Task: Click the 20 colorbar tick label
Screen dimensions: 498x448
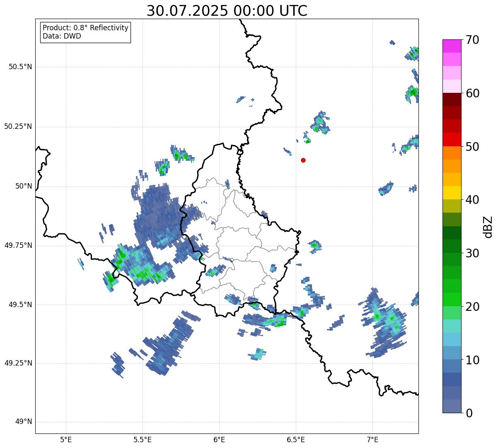Action: pos(472,307)
